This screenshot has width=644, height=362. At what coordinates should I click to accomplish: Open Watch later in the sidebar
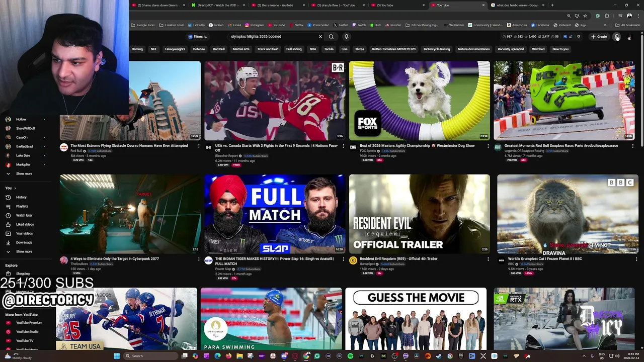coord(24,215)
